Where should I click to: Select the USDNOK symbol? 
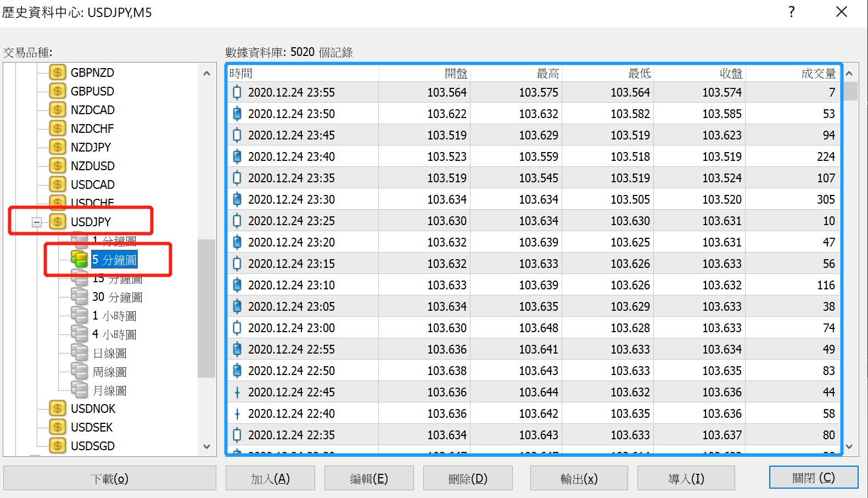point(93,409)
